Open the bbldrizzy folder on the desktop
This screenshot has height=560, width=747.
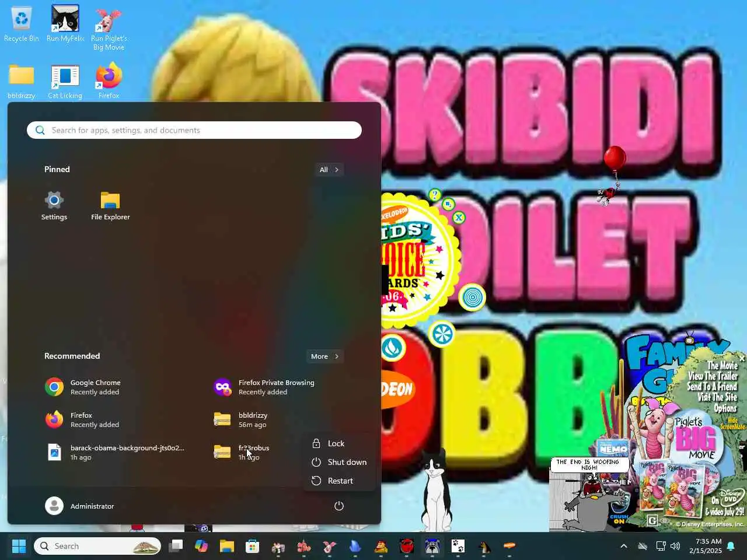click(22, 81)
